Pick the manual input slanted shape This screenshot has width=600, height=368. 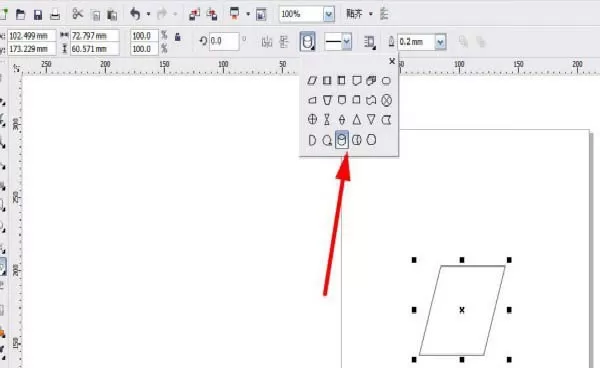click(x=312, y=100)
